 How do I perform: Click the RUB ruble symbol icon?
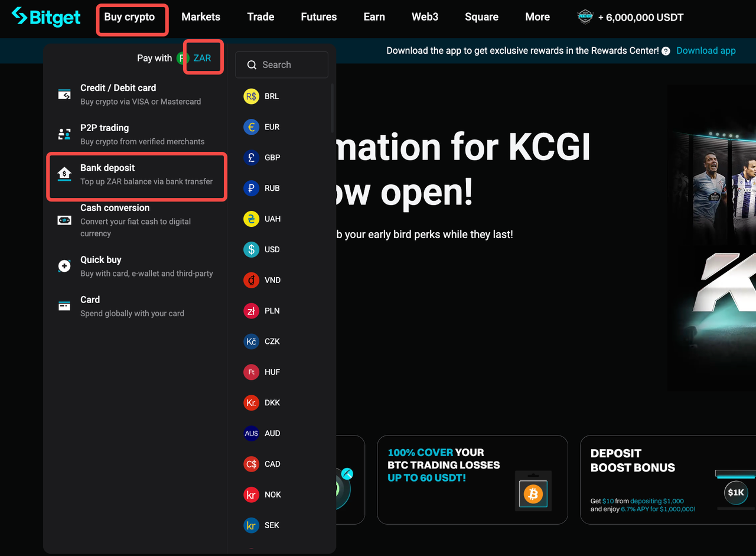tap(251, 188)
